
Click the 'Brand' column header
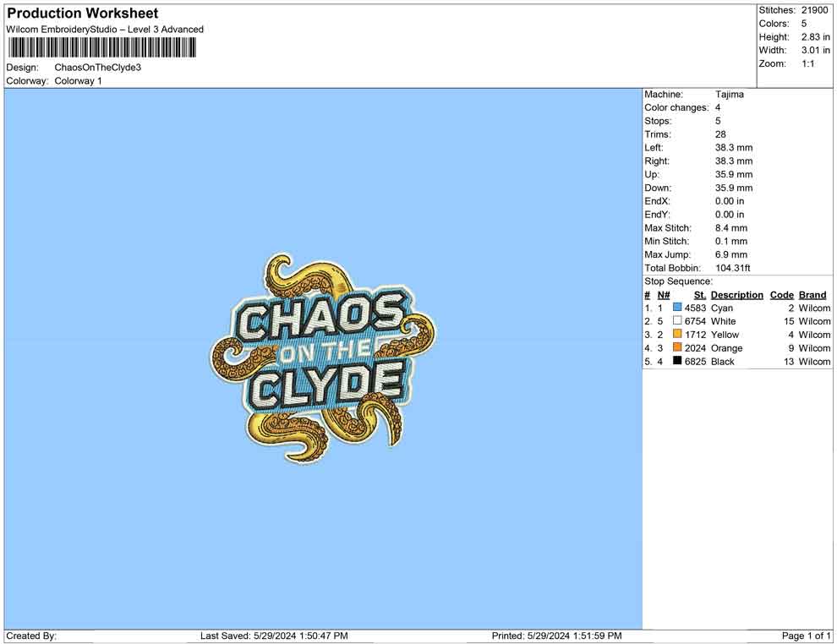812,295
